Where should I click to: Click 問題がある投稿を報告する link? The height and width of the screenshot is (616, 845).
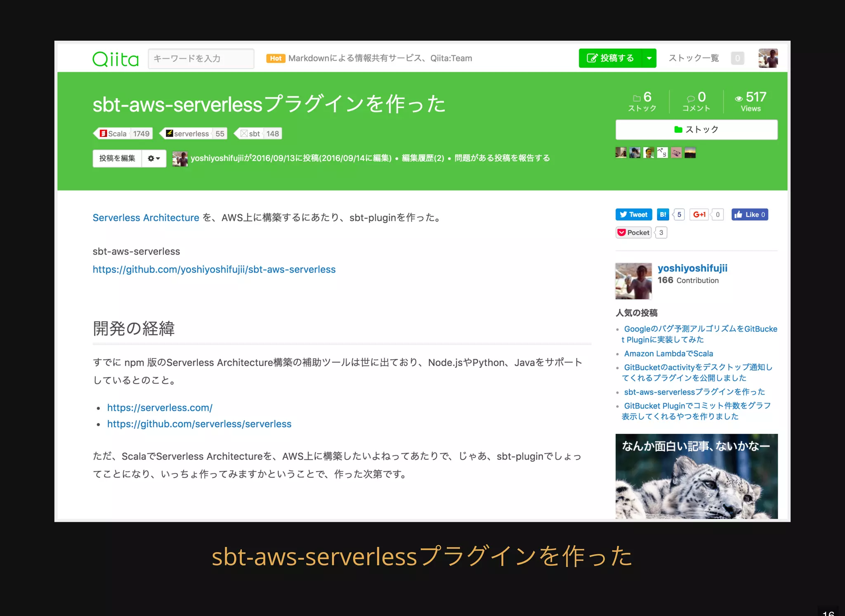click(x=502, y=158)
